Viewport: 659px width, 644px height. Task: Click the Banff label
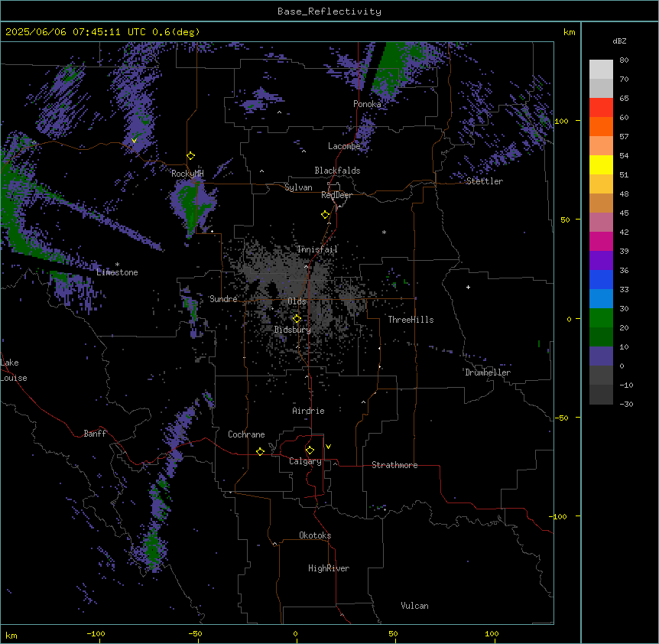tap(95, 434)
